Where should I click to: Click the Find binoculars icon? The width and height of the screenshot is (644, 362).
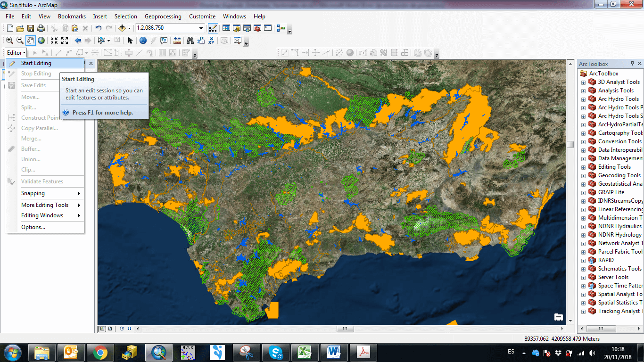(190, 41)
